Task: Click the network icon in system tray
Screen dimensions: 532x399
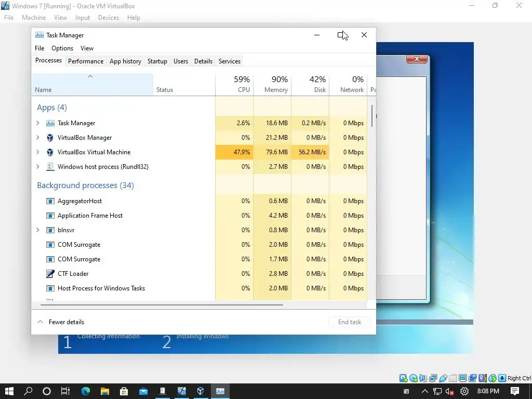Action: (x=437, y=392)
